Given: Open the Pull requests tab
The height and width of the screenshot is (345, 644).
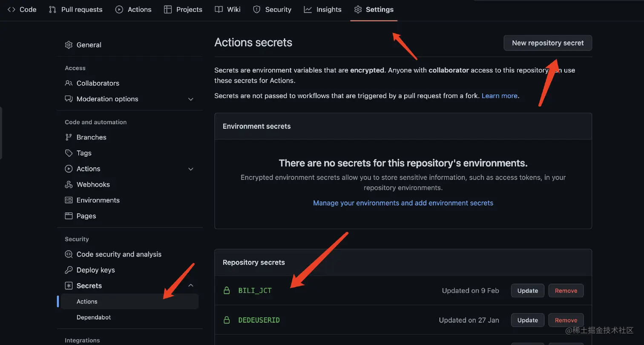Looking at the screenshot, I should point(76,9).
